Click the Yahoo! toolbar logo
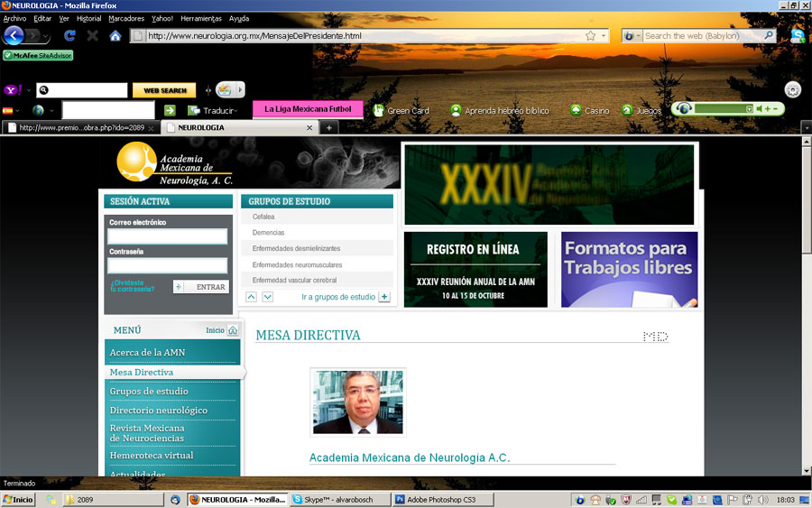Image resolution: width=812 pixels, height=508 pixels. 13,90
